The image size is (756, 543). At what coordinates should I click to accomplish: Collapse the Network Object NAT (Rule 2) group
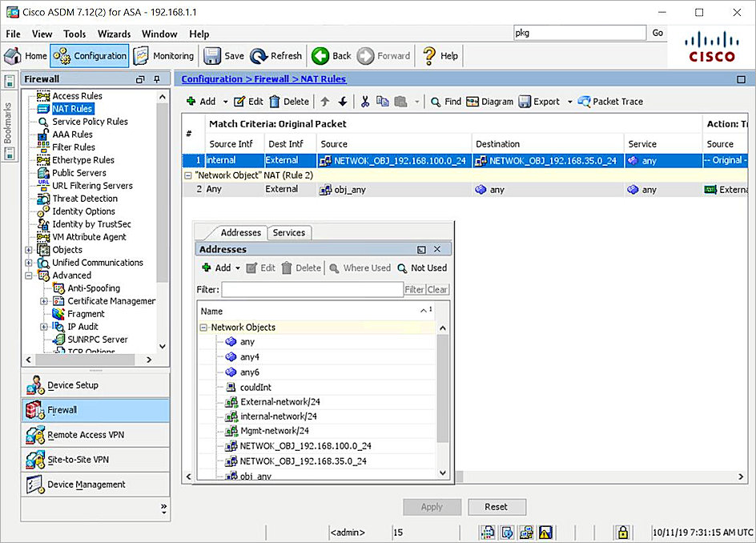188,175
